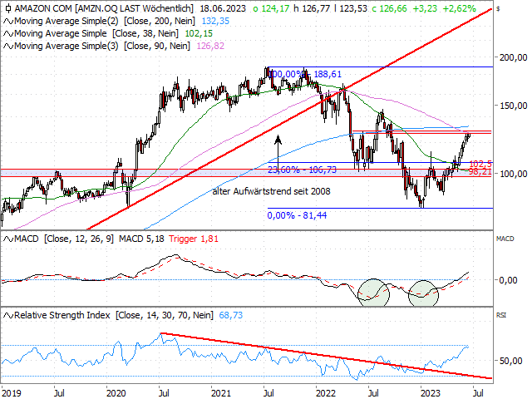Click the annotation alter Aufwärtstrend seit 2008
The image size is (532, 399).
click(272, 192)
